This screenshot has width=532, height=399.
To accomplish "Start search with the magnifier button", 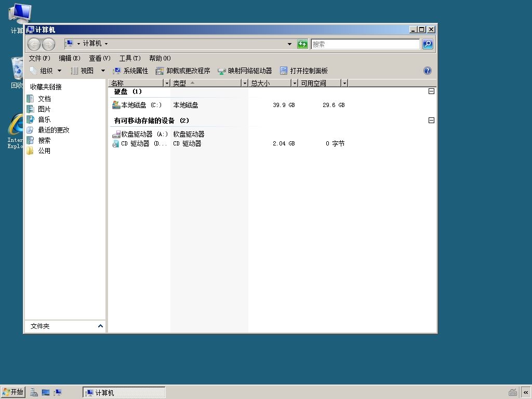I will pyautogui.click(x=428, y=44).
